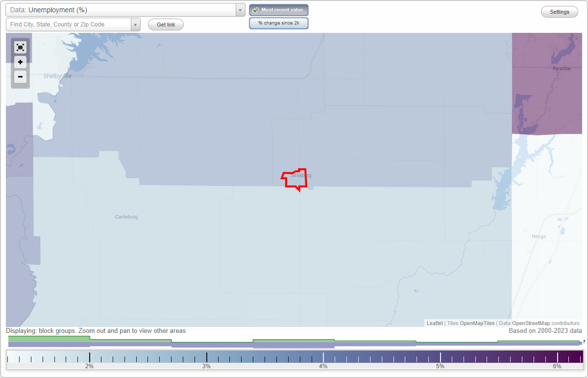The height and width of the screenshot is (378, 588).
Task: Open the Settings panel
Action: pos(559,11)
